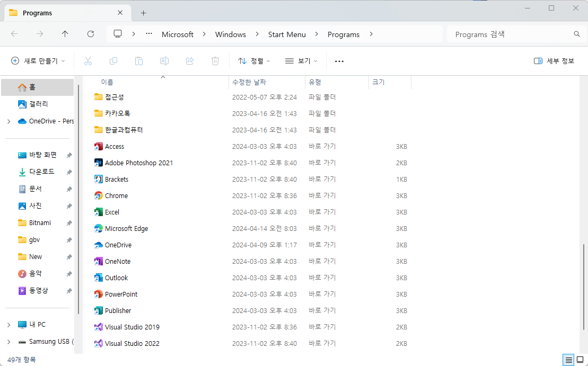Switch to details list view icon

(568, 360)
